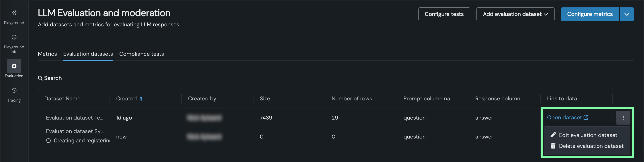Click the Configure metrics button
The height and width of the screenshot is (162, 644).
tap(589, 14)
